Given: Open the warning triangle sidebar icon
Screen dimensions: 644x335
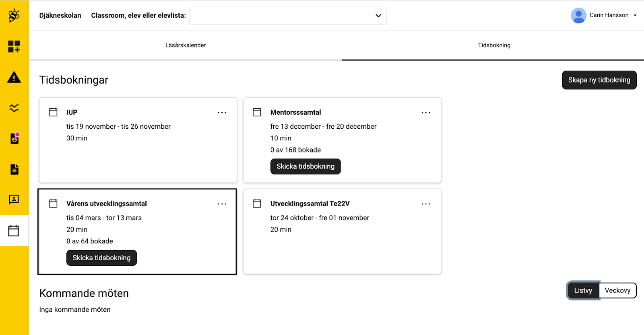Looking at the screenshot, I should 14,77.
